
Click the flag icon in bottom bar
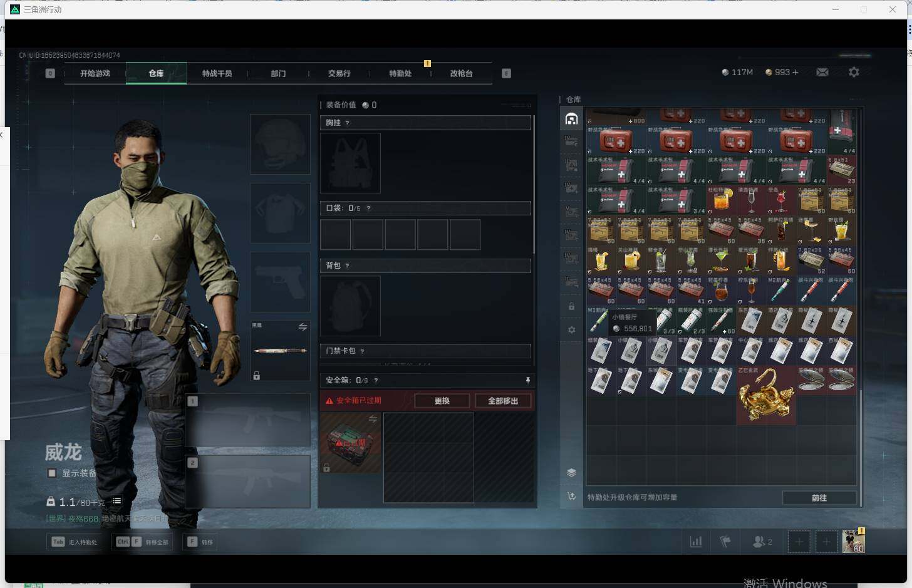tap(725, 542)
